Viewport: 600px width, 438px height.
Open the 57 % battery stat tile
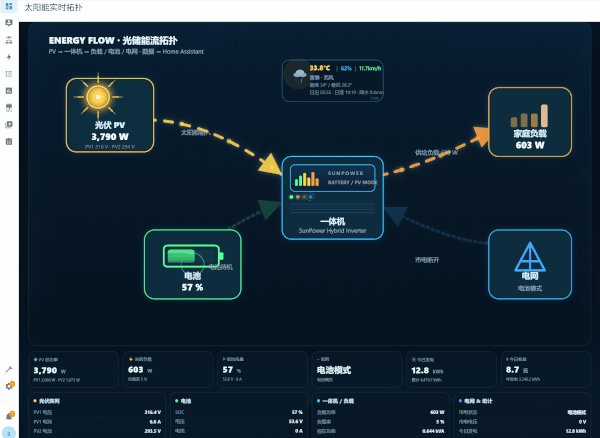[x=262, y=370]
